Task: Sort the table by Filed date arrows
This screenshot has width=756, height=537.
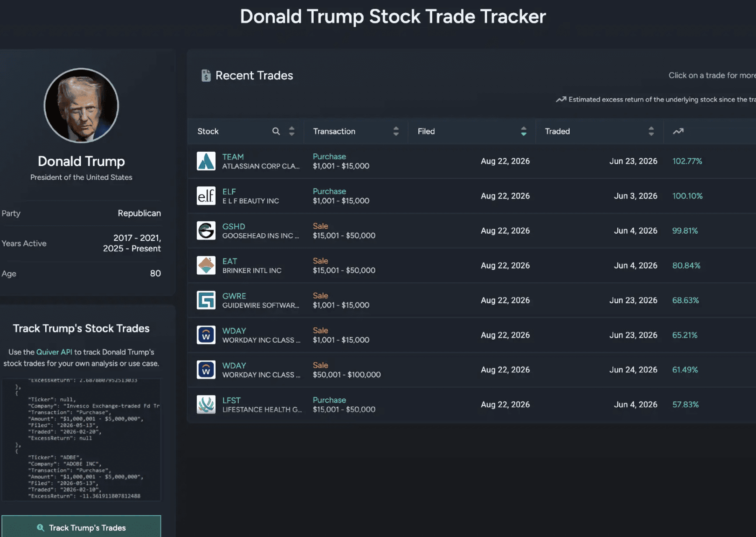Action: click(x=524, y=131)
